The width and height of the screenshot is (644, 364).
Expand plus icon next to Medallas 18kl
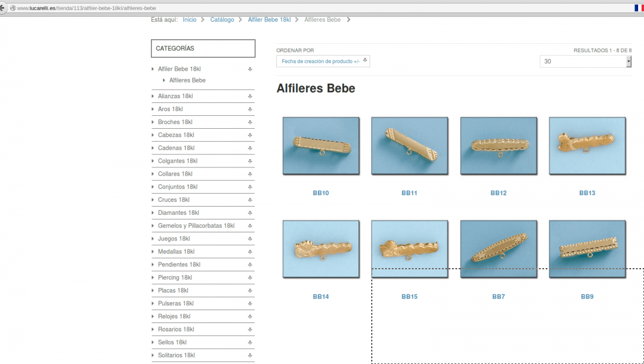pos(250,252)
